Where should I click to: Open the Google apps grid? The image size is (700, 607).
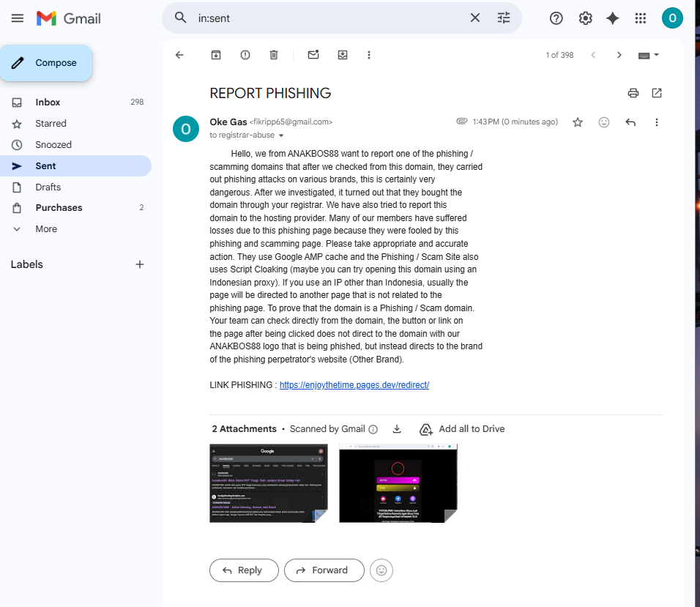(x=641, y=18)
